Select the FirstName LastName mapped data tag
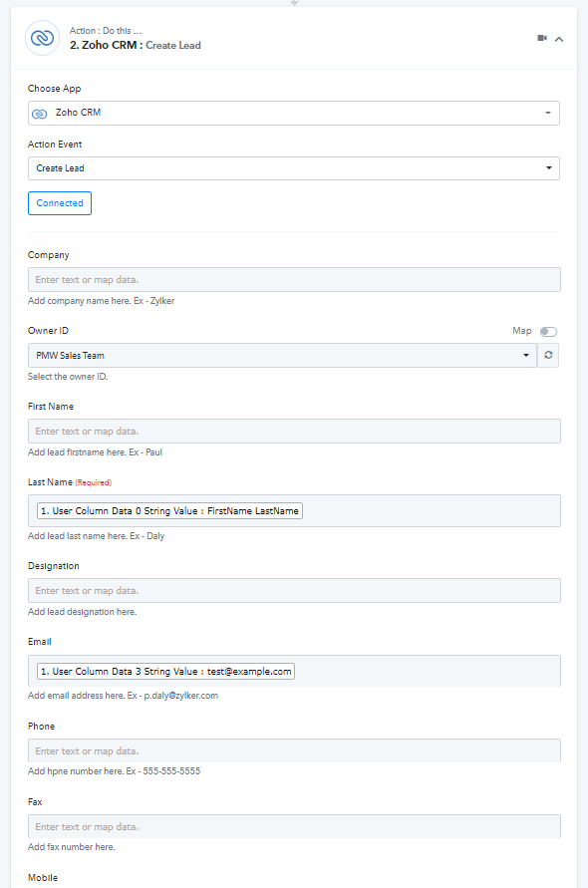Viewport: 588px width, 888px height. tap(169, 511)
